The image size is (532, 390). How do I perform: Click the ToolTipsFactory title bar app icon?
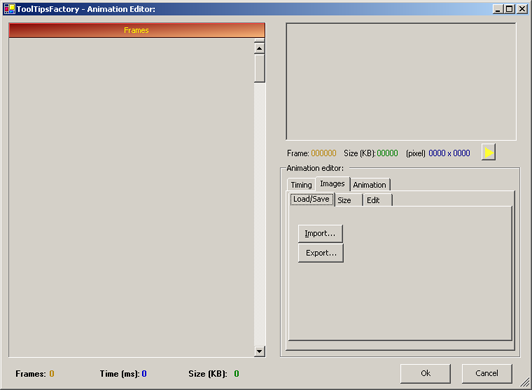pyautogui.click(x=10, y=9)
